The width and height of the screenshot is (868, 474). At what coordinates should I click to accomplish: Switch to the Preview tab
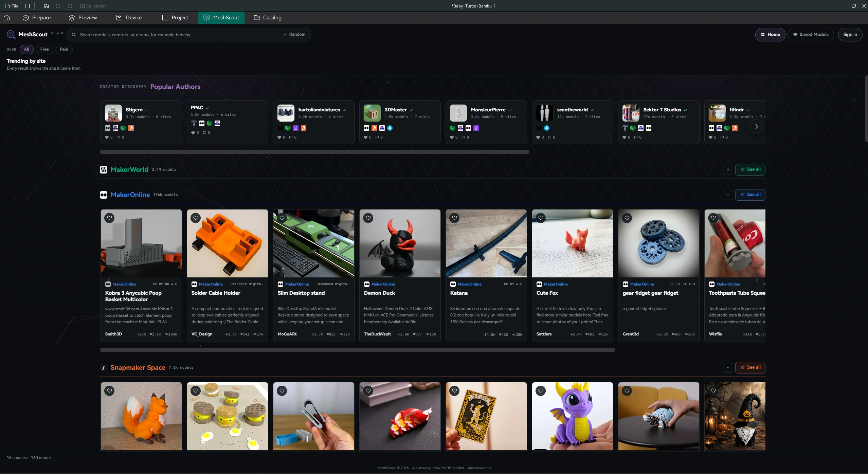tap(83, 18)
